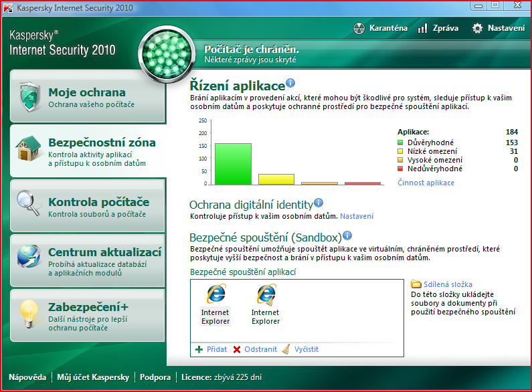Open the Moje ochrana section
Image resolution: width=532 pixels, height=392 pixels.
pos(88,96)
